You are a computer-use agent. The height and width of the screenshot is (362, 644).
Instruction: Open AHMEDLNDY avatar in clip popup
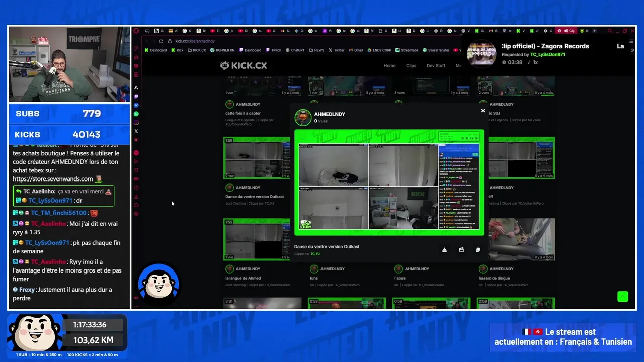tap(303, 118)
